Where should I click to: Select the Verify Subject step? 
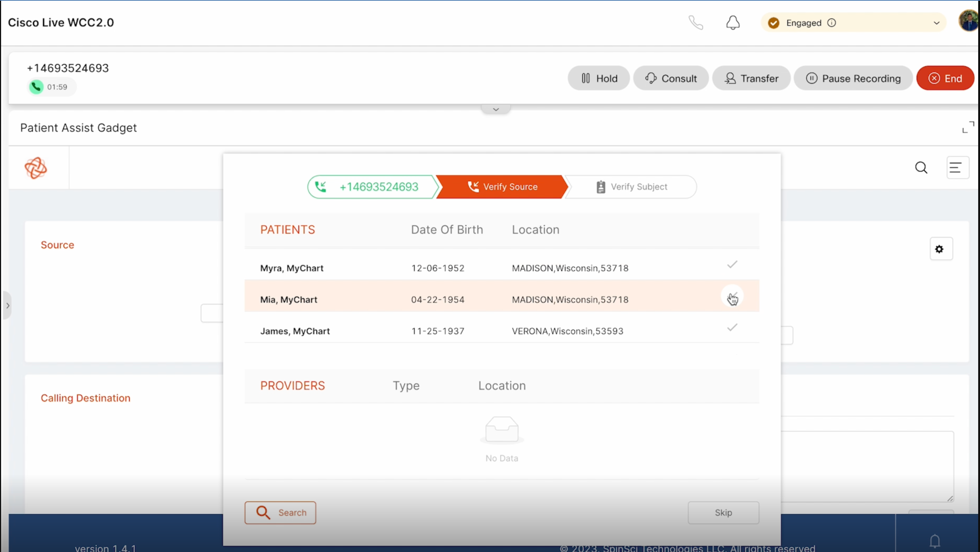[631, 187]
